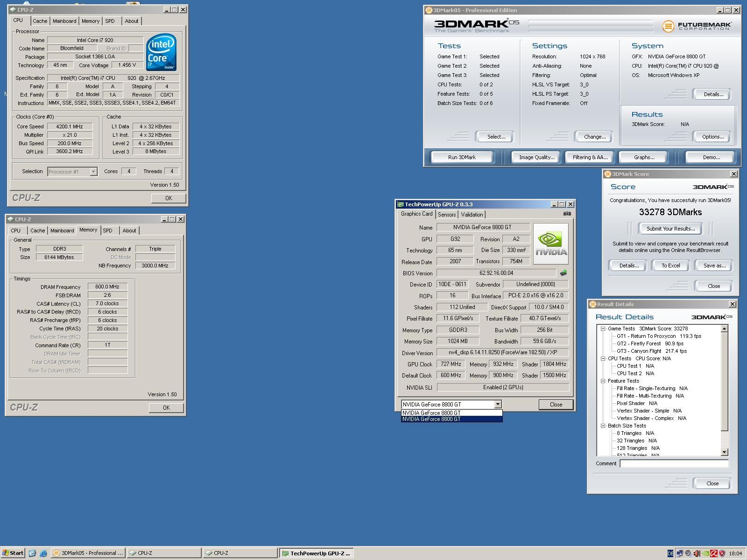Screen dimensions: 747x560
Task: Open About tab in the bottom CPU-Z window
Action: click(129, 231)
